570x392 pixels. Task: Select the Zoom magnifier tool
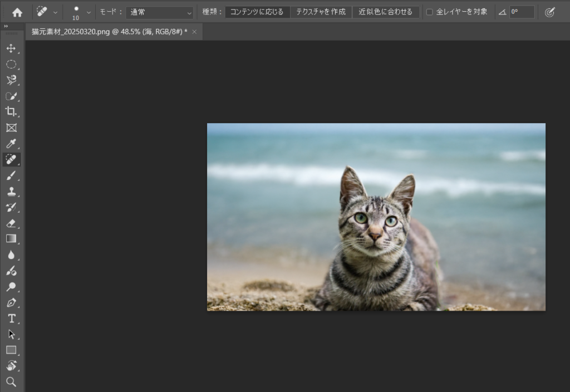[11, 382]
